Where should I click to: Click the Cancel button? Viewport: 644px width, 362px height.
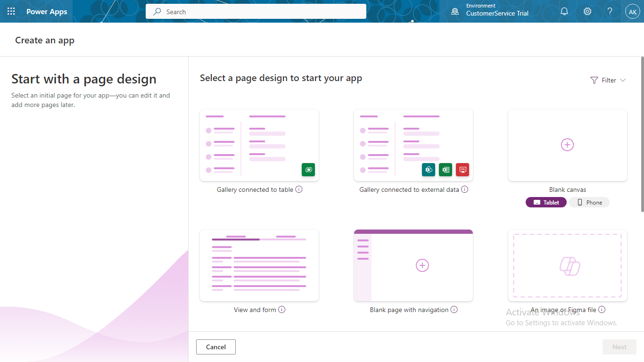(215, 347)
